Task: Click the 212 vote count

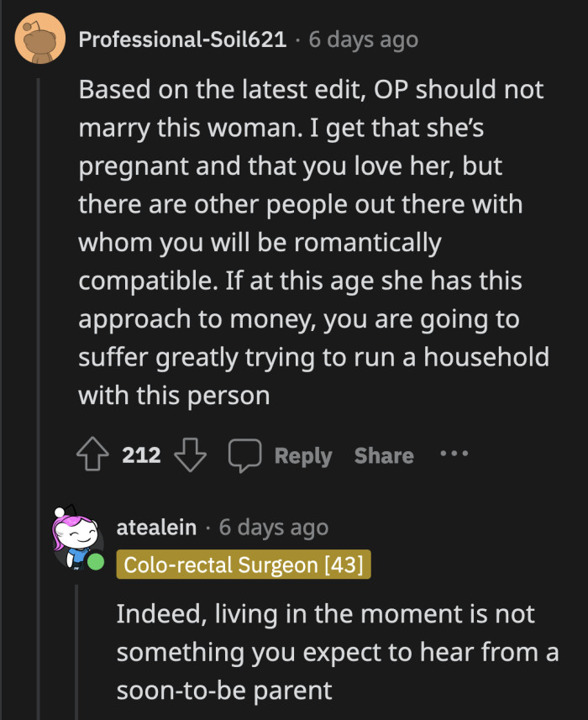Action: pyautogui.click(x=143, y=455)
